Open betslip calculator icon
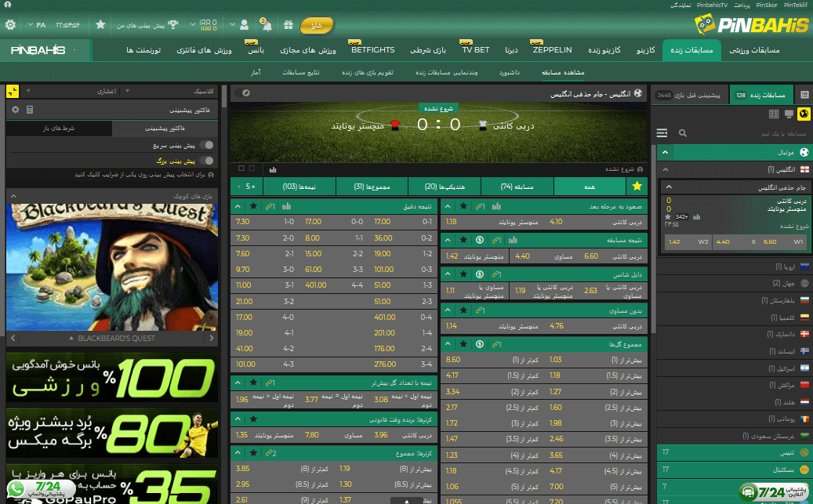813x504 pixels. pos(30,110)
